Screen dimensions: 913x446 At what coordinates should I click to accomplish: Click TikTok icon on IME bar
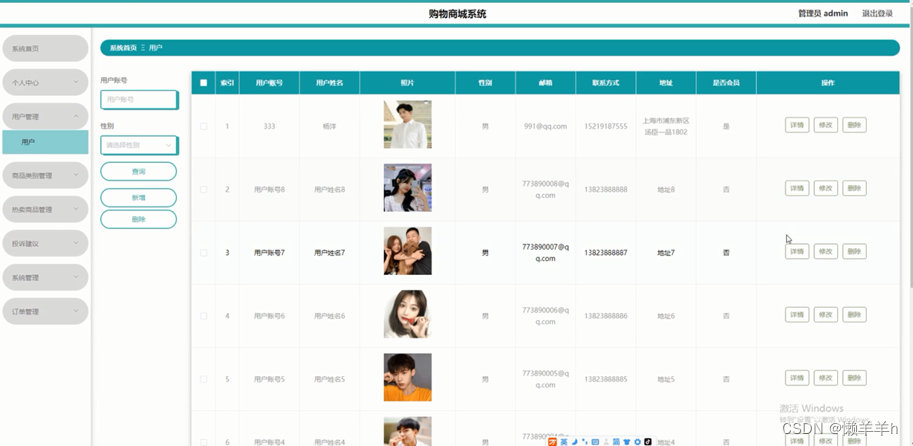pyautogui.click(x=647, y=442)
